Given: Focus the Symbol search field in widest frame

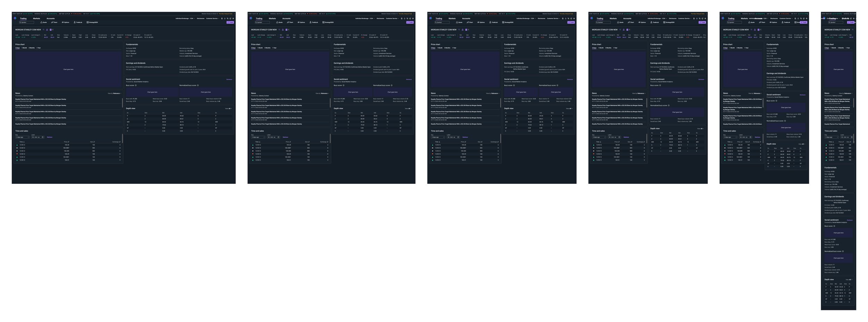Looking at the screenshot, I should tap(26, 22).
